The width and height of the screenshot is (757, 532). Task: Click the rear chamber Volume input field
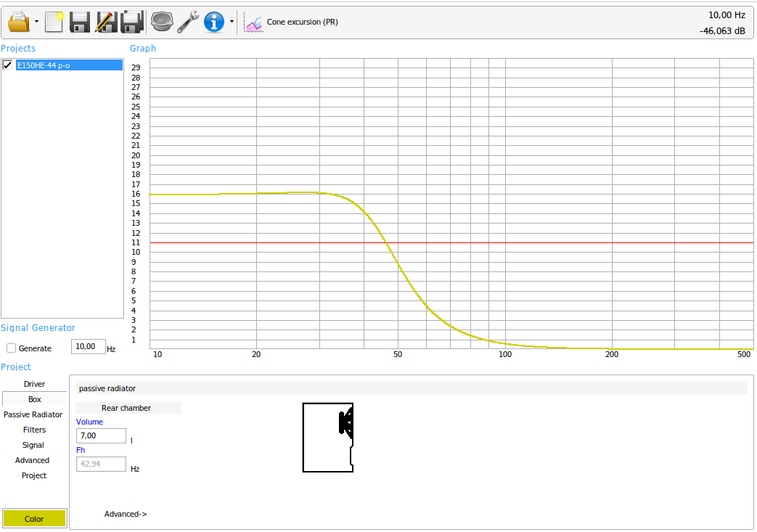[x=101, y=435]
